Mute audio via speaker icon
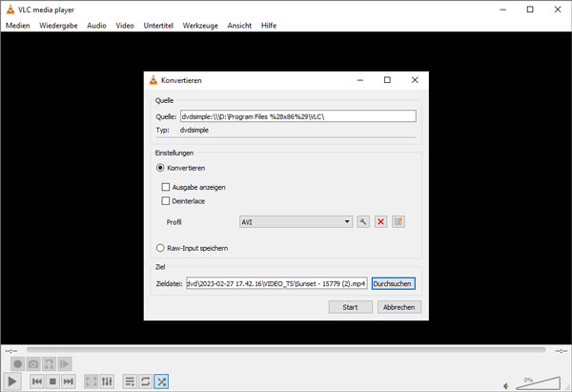 click(x=506, y=385)
